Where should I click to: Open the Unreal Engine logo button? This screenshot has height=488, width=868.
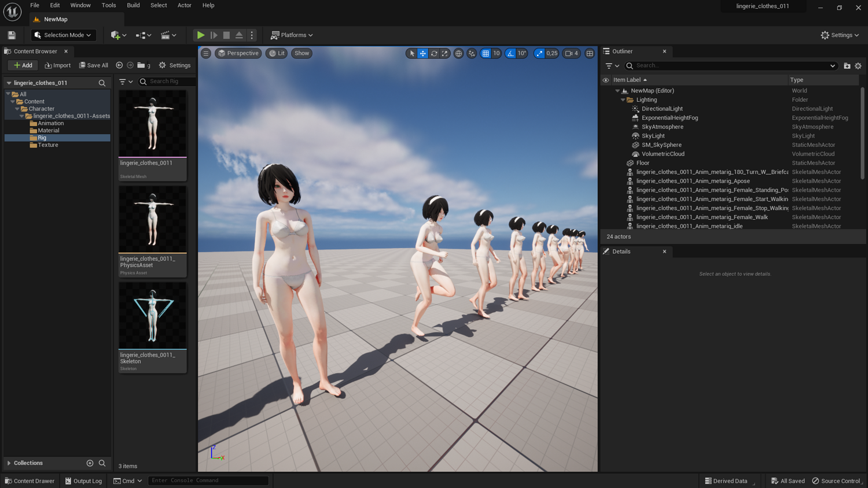[x=12, y=12]
